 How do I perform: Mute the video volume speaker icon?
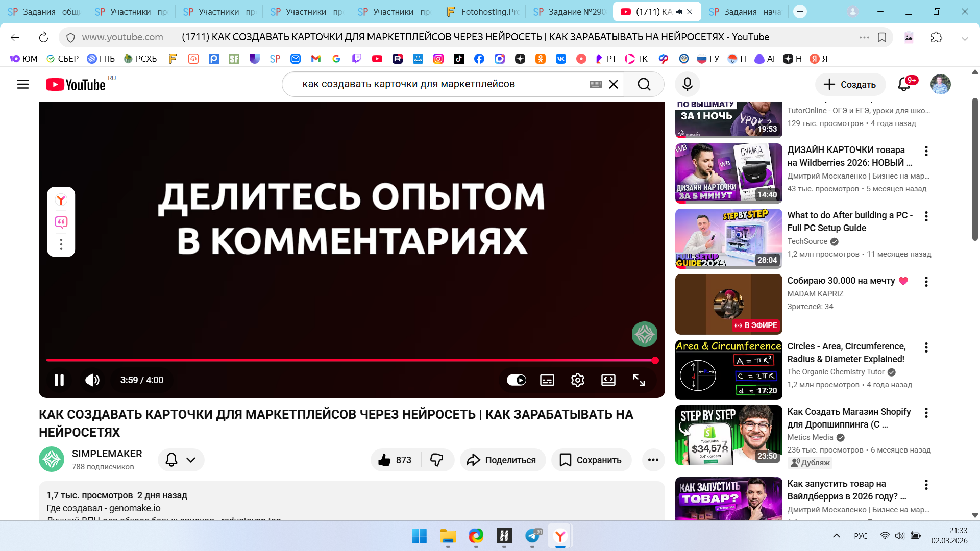click(92, 380)
